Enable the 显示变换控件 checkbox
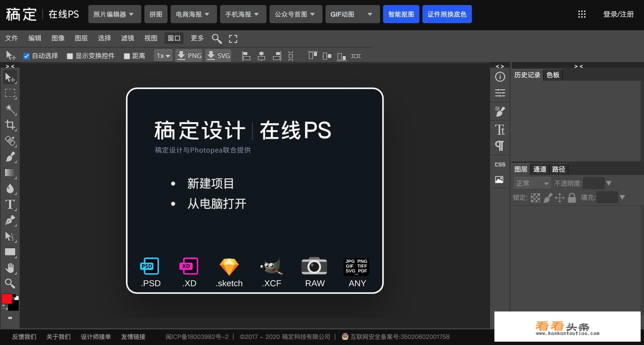Image resolution: width=644 pixels, height=345 pixels. point(70,56)
